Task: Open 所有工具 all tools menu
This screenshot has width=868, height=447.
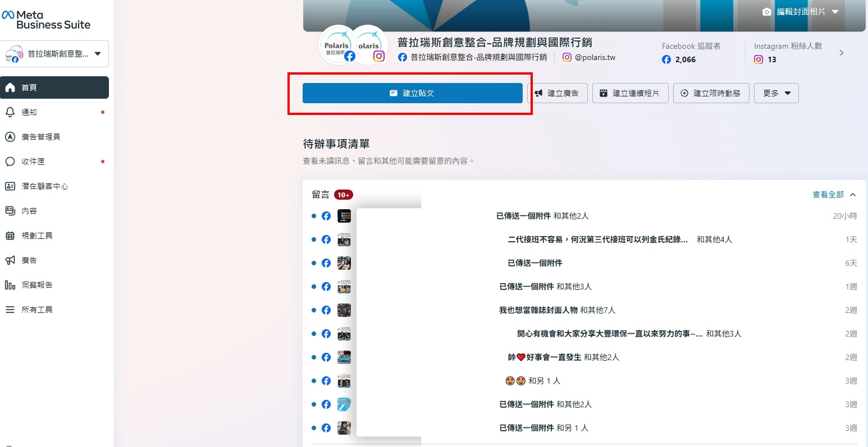Action: pos(54,310)
